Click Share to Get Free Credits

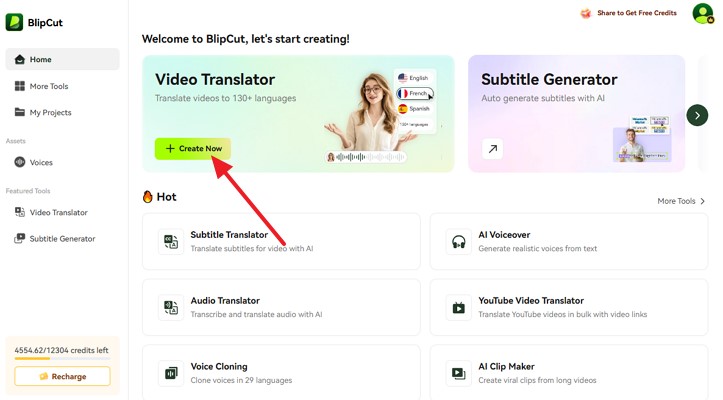(637, 13)
